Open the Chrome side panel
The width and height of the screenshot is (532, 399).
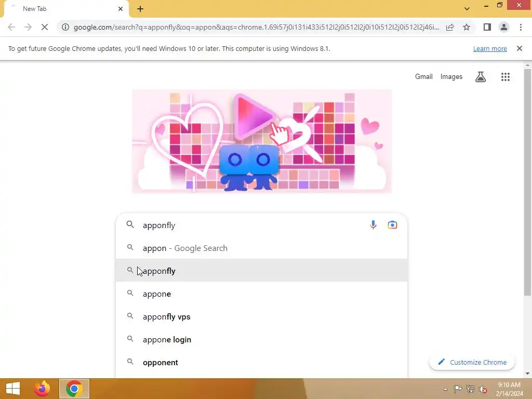pos(487,27)
